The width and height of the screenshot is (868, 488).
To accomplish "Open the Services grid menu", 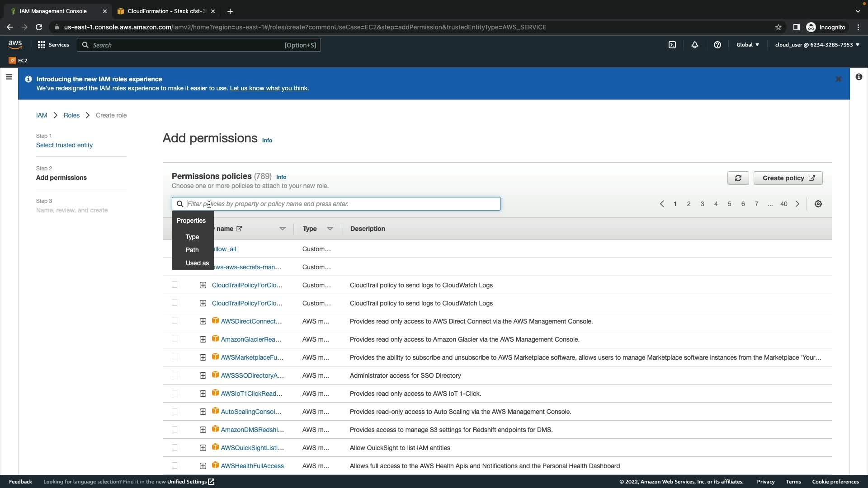I will (53, 45).
